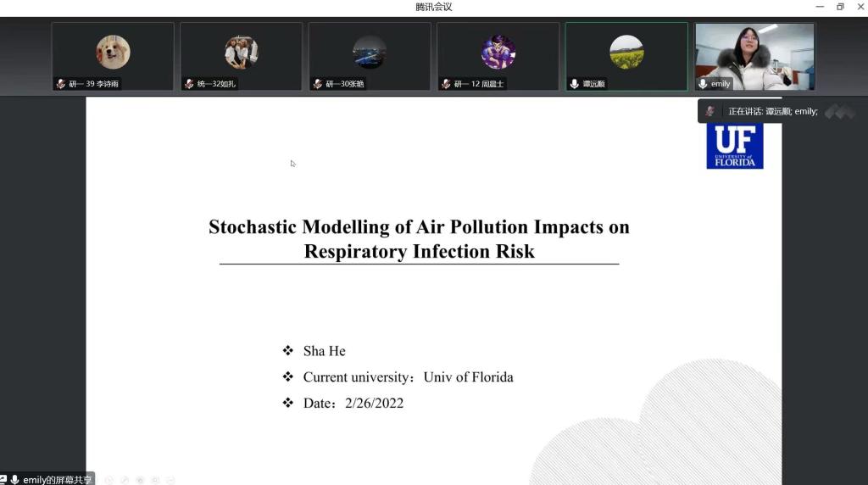Click the mic icon beside 研一12 周晨士

point(446,84)
